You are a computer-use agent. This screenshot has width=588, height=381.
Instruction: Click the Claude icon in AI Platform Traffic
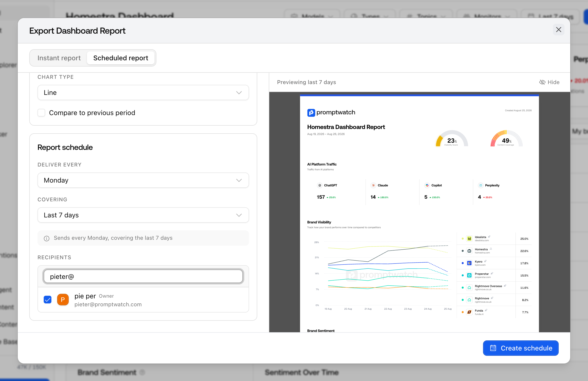click(x=373, y=185)
